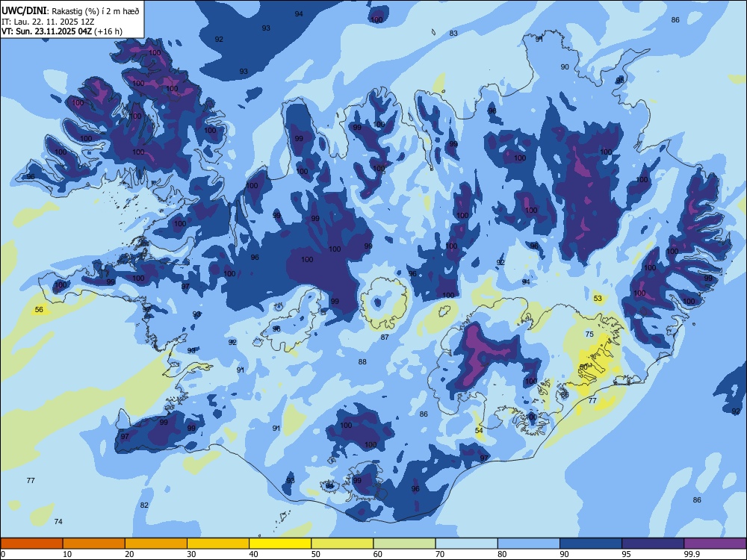Click the 'Rakastig (%) í 2 m hæð' label
Screen dimensions: 747x560
point(96,11)
